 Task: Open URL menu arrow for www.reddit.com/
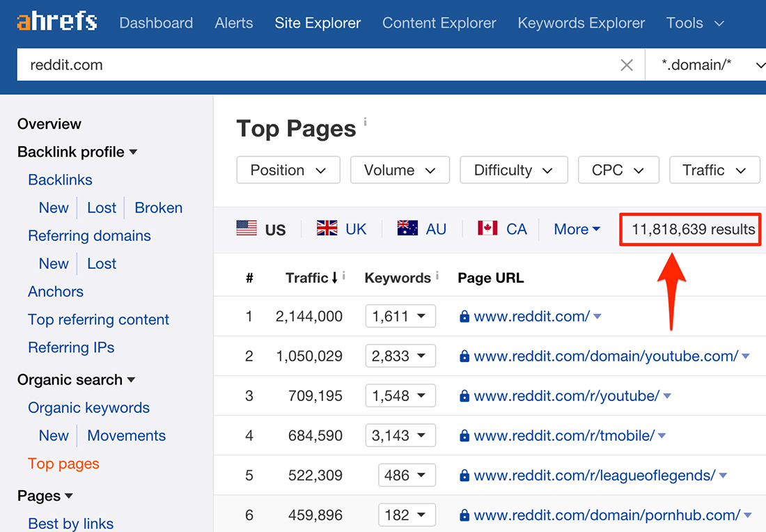pos(597,317)
